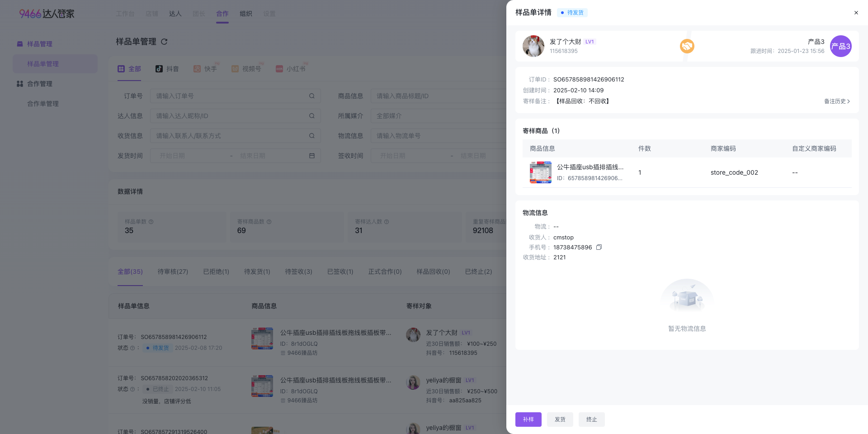Click the 补样 button

528,420
